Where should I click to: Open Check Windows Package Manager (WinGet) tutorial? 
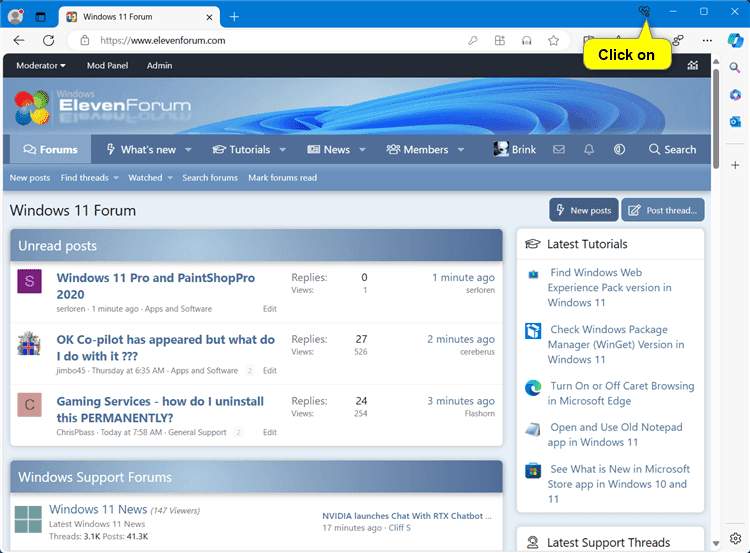coord(616,344)
